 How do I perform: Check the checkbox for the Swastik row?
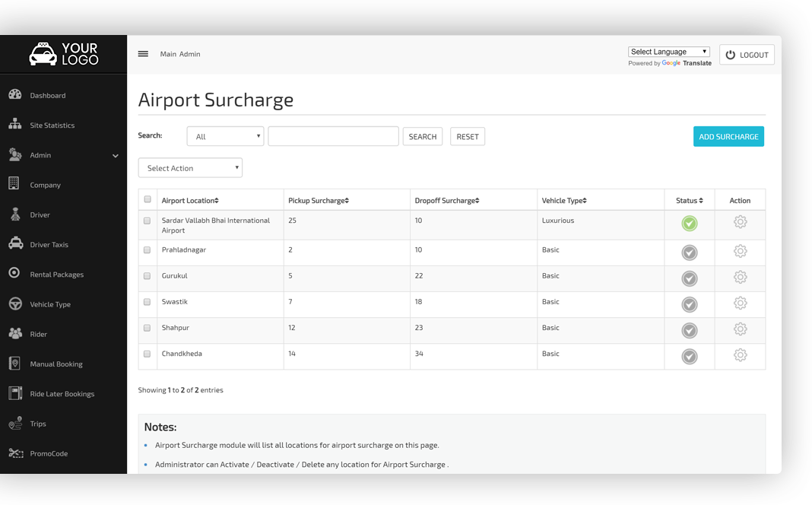[x=147, y=301]
